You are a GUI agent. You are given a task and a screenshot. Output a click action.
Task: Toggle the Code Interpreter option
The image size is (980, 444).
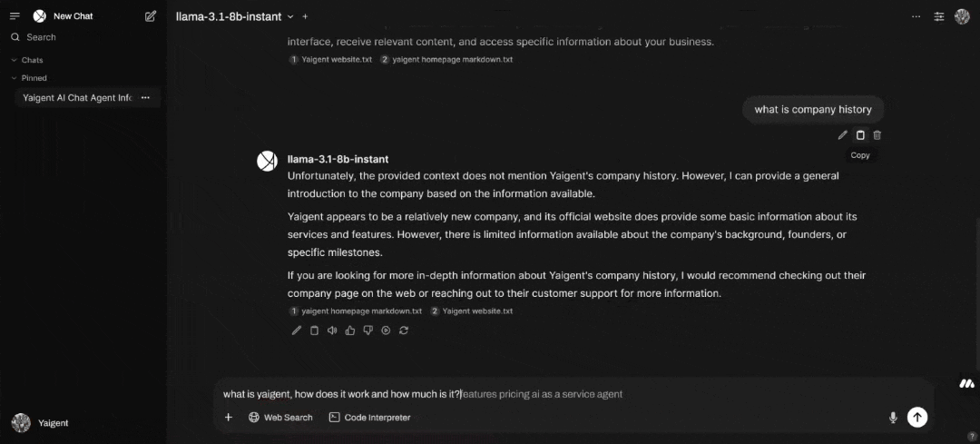pyautogui.click(x=369, y=418)
